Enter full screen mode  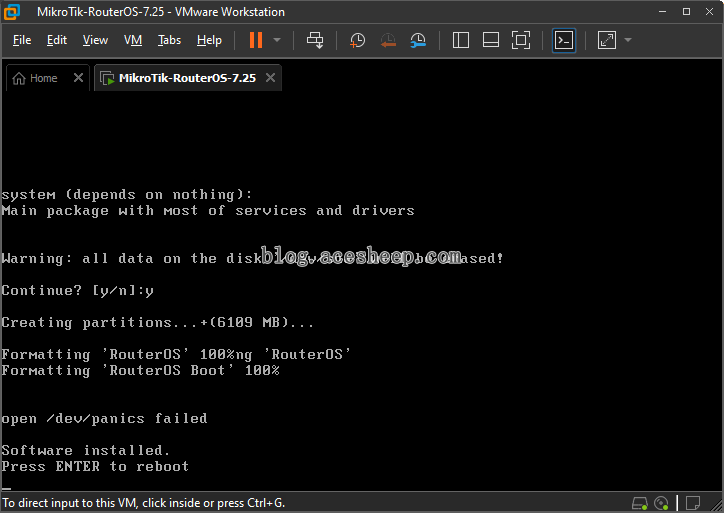(521, 40)
